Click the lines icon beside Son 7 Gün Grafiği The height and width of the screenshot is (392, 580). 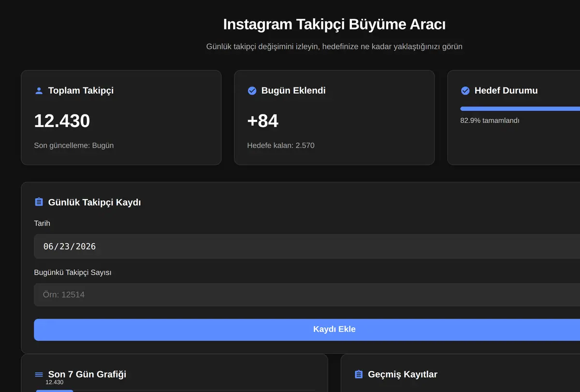coord(39,374)
